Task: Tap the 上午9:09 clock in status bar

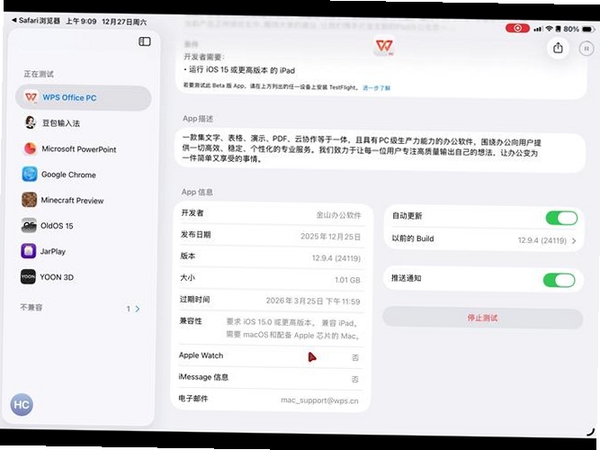Action: [x=81, y=21]
